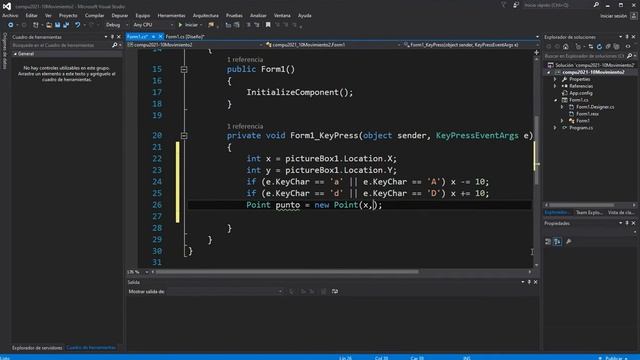
Task: Click the Show All Files icon in Solution Explorer
Action: pos(616,47)
